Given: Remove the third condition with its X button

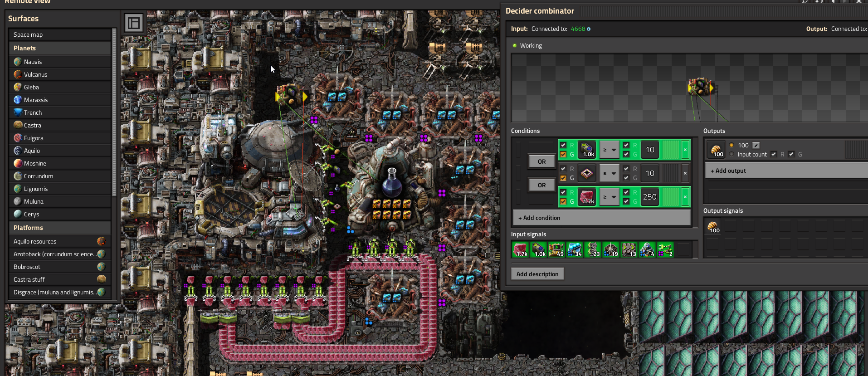Looking at the screenshot, I should click(x=685, y=197).
